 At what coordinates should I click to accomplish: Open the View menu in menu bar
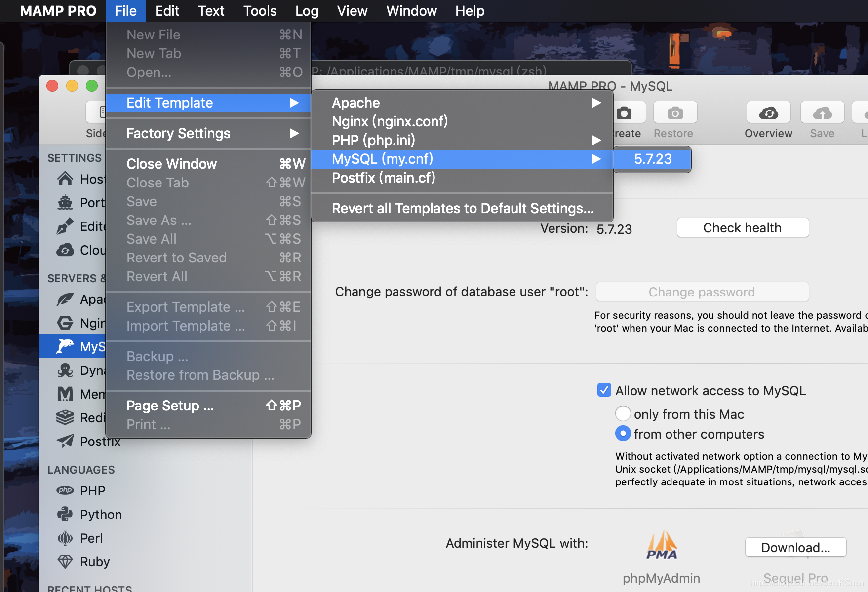tap(352, 11)
